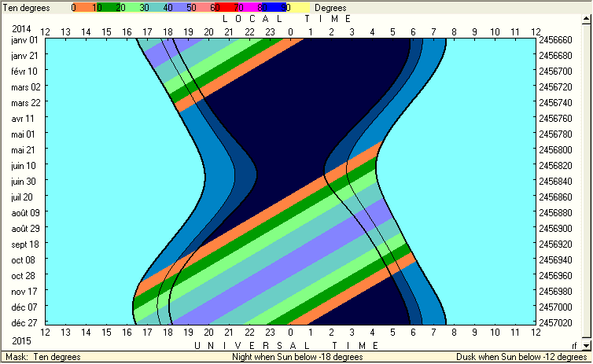Click 'Dusk when Sun below -12 degrees' status
Screen dimensions: 593x364
click(x=521, y=357)
